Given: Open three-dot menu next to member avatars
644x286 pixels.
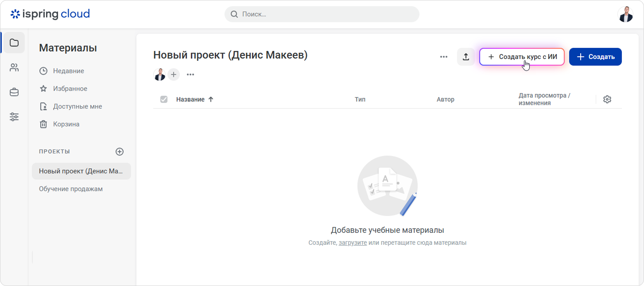Looking at the screenshot, I should tap(190, 74).
